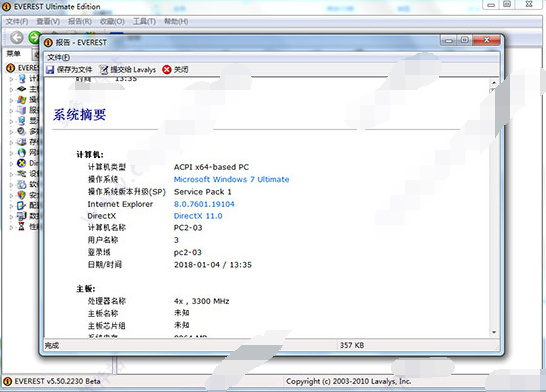The width and height of the screenshot is (546, 392).
Task: Open the 8.0.7601.19104 Internet Explorer link
Action: coord(204,204)
